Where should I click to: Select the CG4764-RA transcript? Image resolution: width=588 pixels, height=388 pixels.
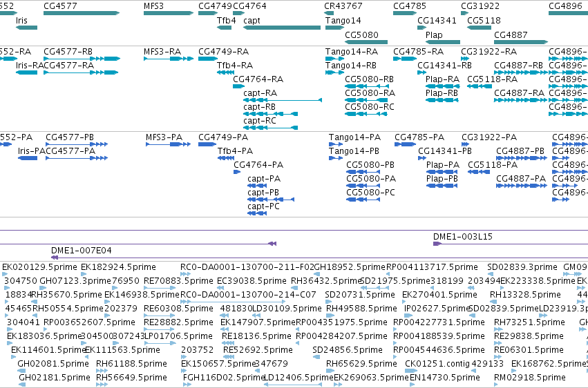[238, 86]
